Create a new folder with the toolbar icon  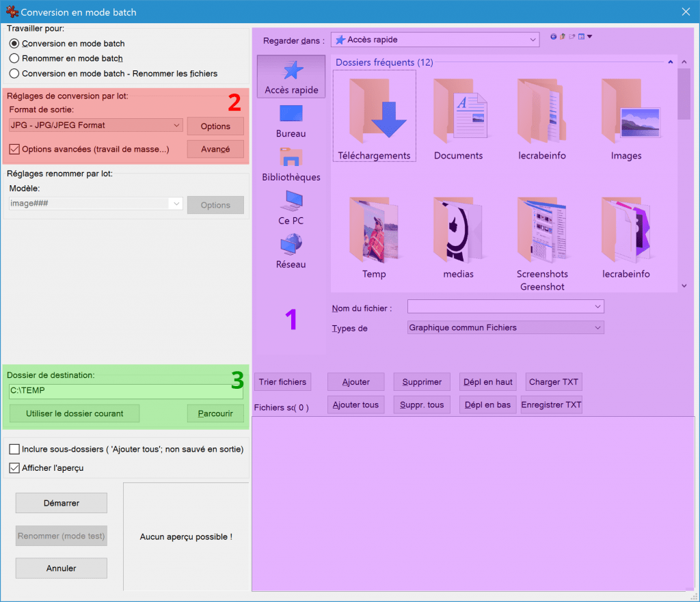click(572, 36)
